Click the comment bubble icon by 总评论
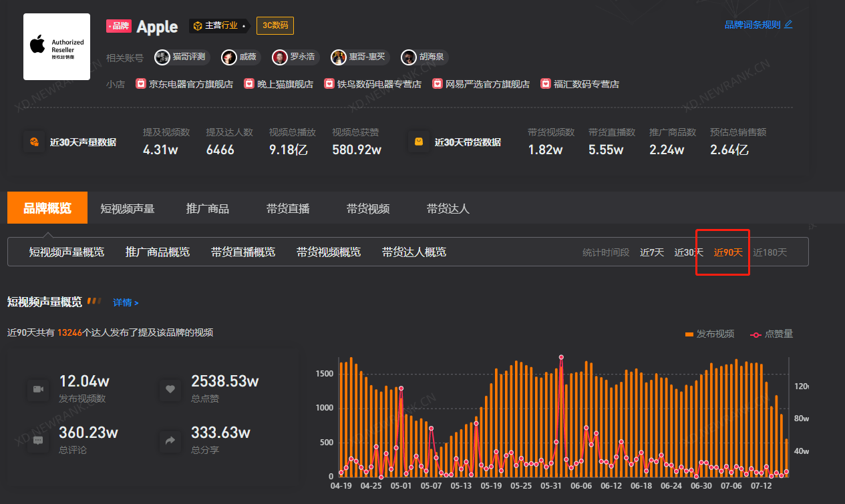Viewport: 845px width, 504px height. (x=38, y=441)
